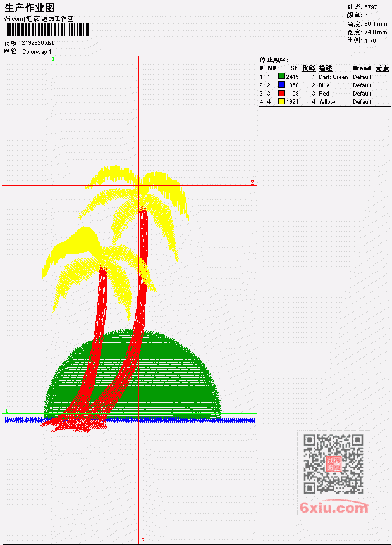
Task: Click the Red color swatch
Action: [281, 93]
